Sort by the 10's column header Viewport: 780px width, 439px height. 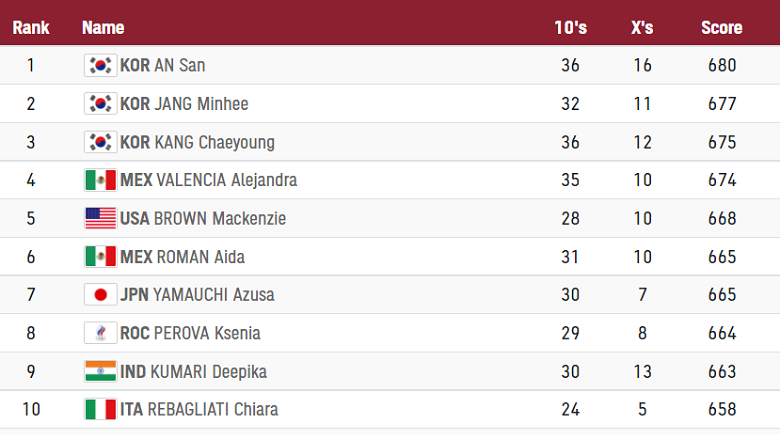[x=571, y=28]
